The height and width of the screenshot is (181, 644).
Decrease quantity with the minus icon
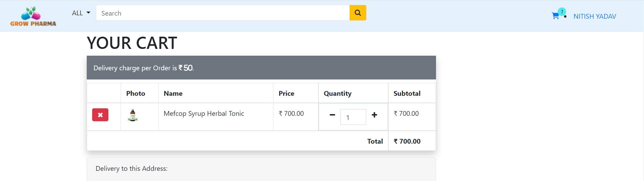pyautogui.click(x=332, y=115)
